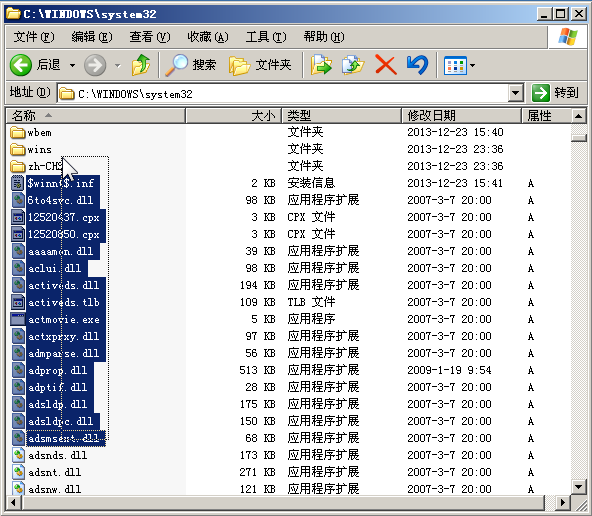Select the actxprxy.dll file name
592x516 pixels.
(64, 336)
